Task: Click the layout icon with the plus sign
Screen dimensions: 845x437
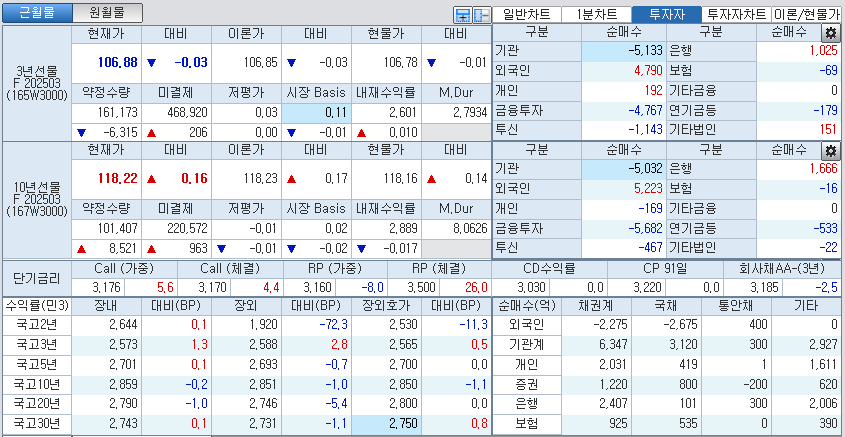Action: click(x=462, y=15)
